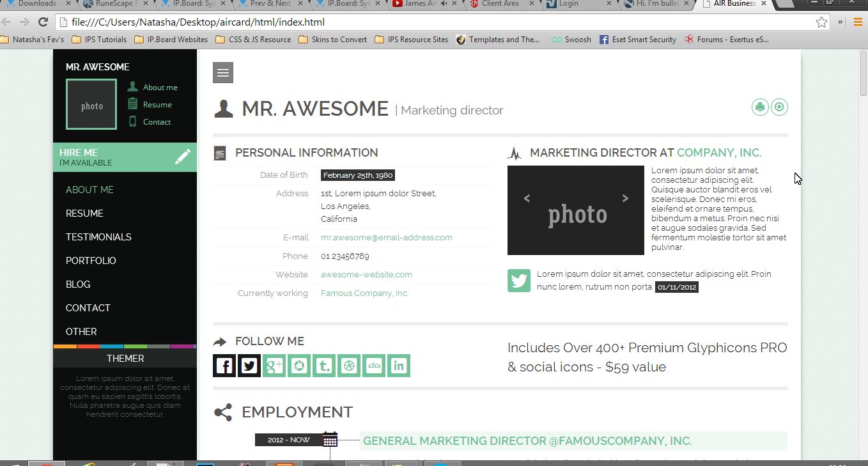The image size is (868, 466).
Task: Select Resume in the sidebar menu
Action: [x=84, y=214]
